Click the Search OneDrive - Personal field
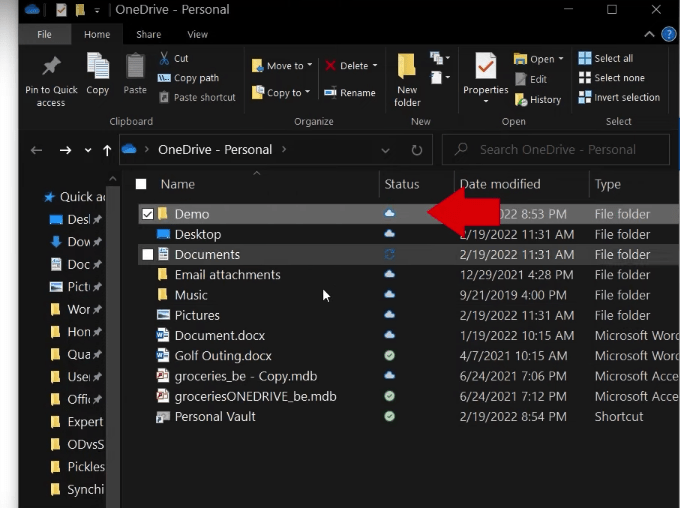680x508 pixels. (x=556, y=150)
